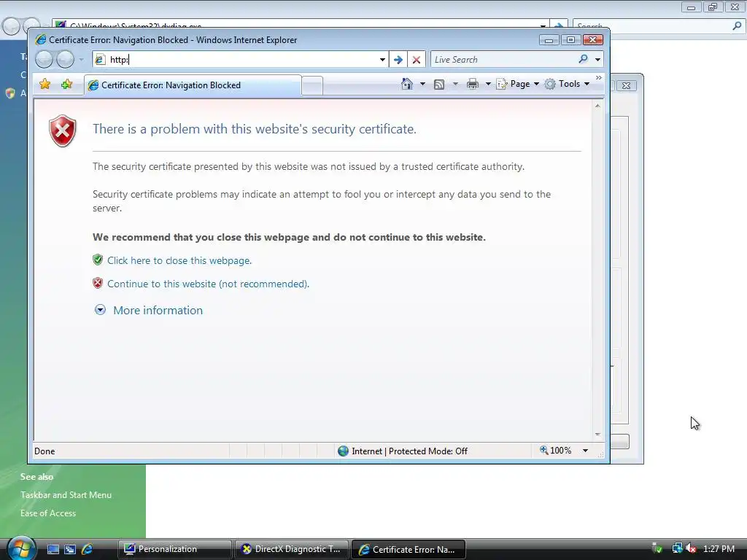The image size is (747, 560).
Task: Click the Go arrow next to address bar
Action: click(x=398, y=60)
